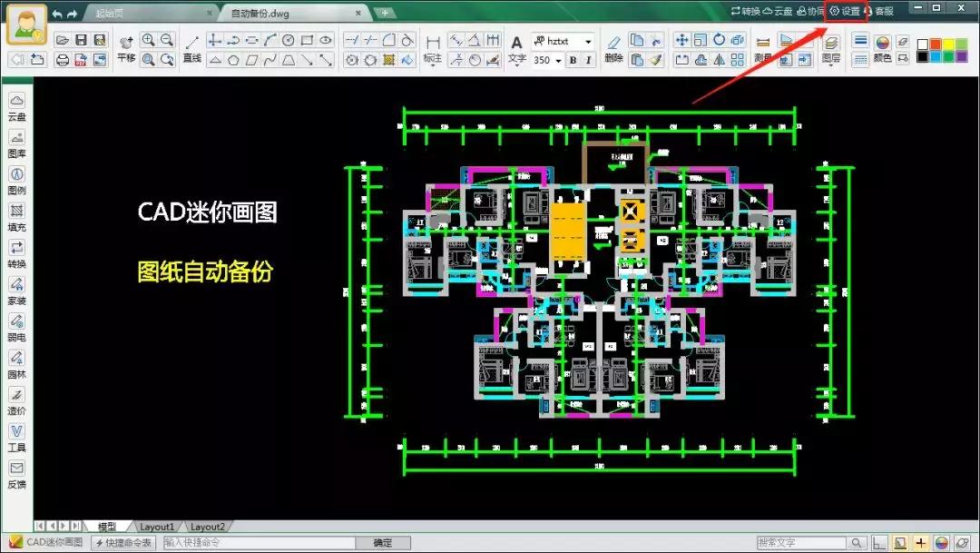Click the undo arrow
The height and width of the screenshot is (553, 980).
click(57, 13)
